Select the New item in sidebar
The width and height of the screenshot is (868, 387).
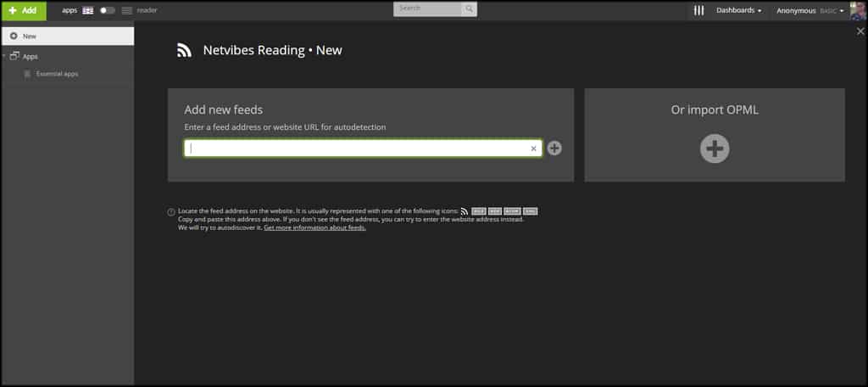pos(68,36)
